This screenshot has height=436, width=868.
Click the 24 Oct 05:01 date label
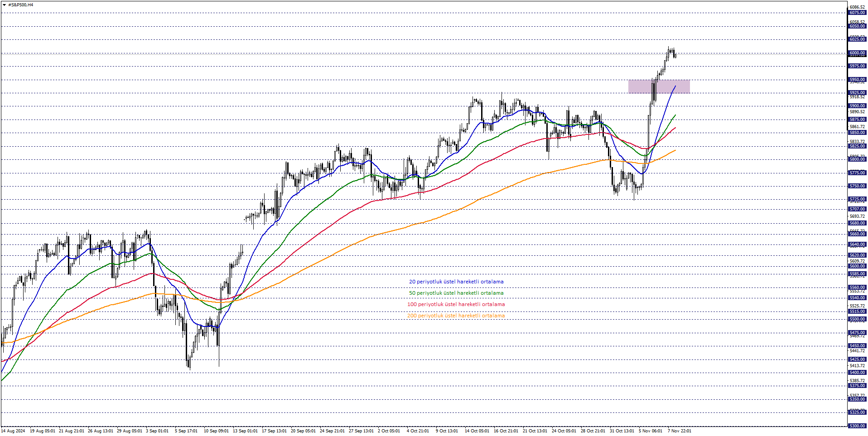564,431
